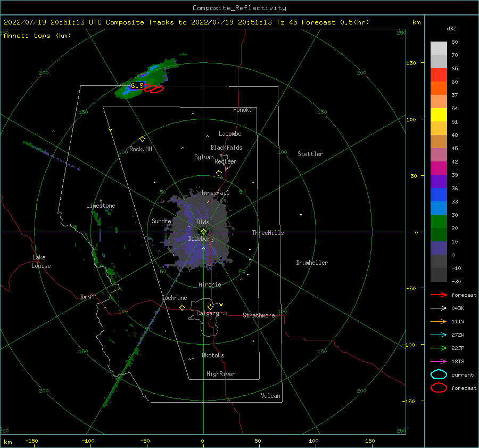Click the yellow diamond marker near RockyMH

point(142,139)
